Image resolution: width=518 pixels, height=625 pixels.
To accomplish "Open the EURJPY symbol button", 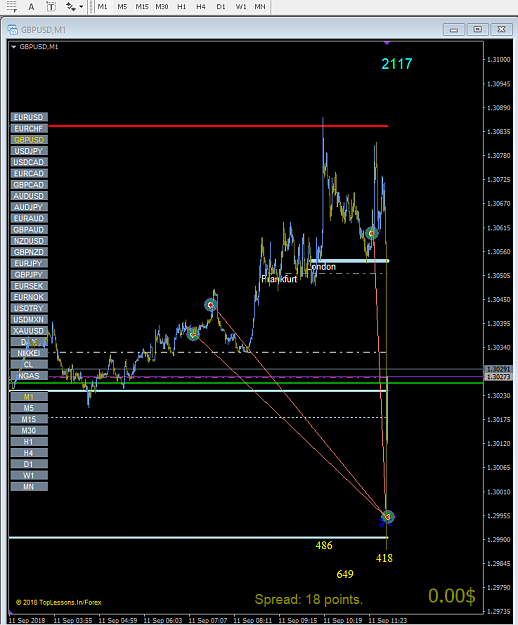I will pyautogui.click(x=29, y=263).
